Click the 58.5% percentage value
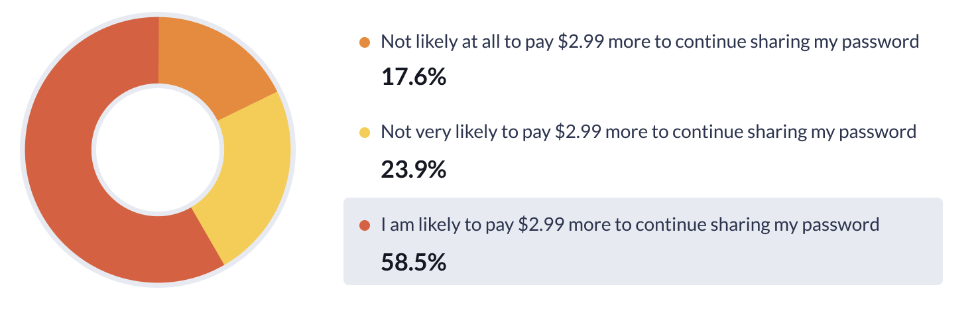The width and height of the screenshot is (980, 309). (413, 263)
